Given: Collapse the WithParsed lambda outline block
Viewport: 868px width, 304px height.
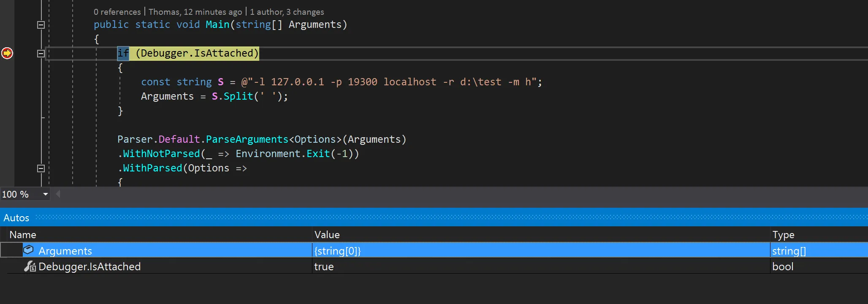Looking at the screenshot, I should (41, 168).
